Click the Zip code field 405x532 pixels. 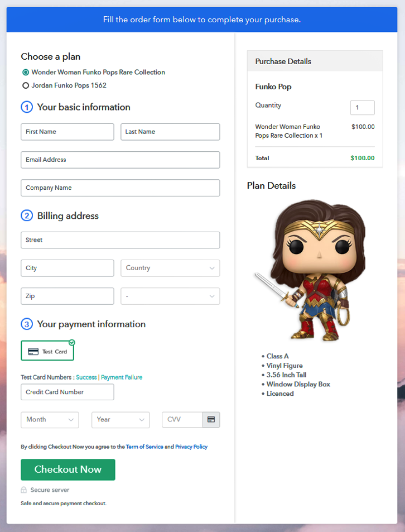click(x=67, y=296)
